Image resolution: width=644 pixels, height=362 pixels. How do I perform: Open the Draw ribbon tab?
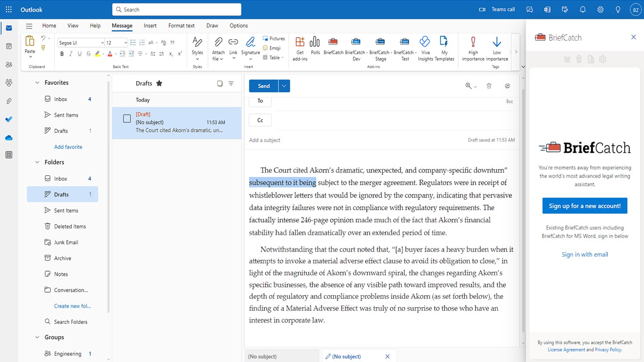coord(212,25)
